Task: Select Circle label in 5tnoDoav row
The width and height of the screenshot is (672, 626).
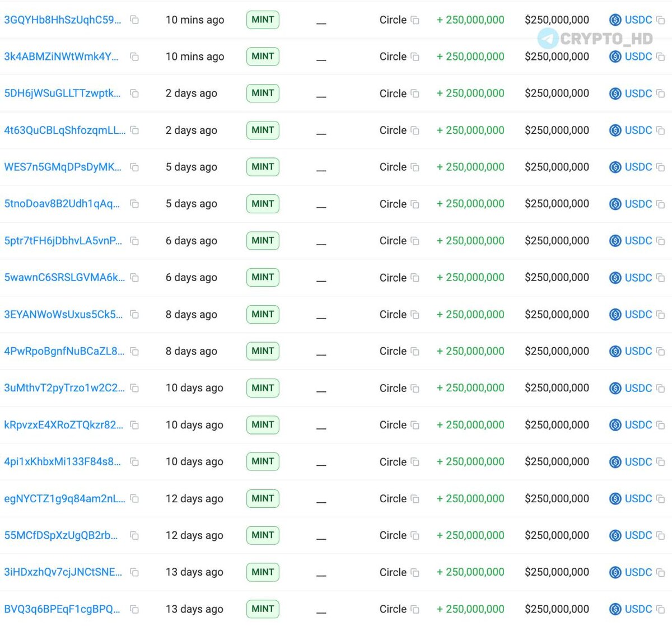Action: pyautogui.click(x=393, y=204)
